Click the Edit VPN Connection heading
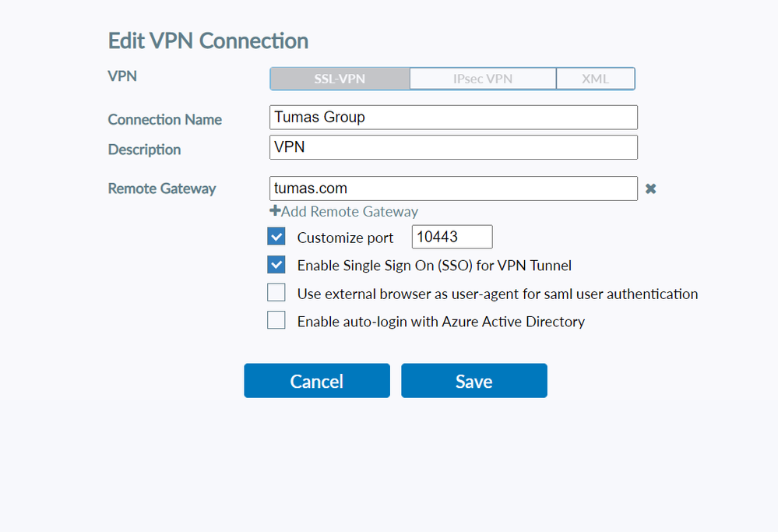This screenshot has width=778, height=532. (208, 41)
